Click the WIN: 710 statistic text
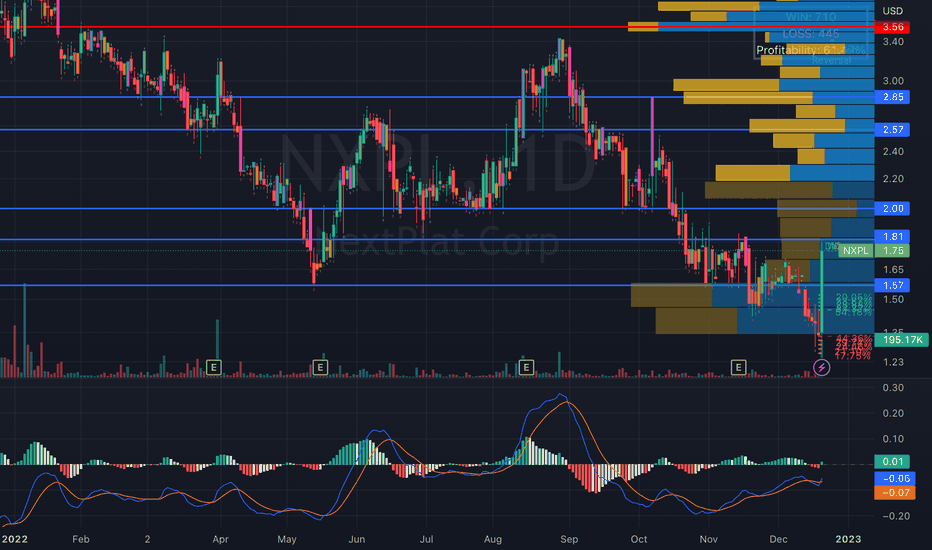Image resolution: width=932 pixels, height=550 pixels. click(x=811, y=17)
